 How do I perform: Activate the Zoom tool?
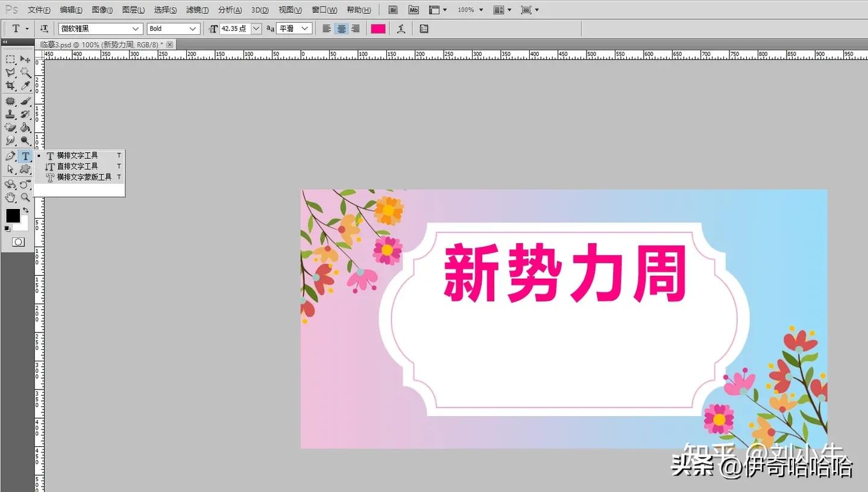(x=25, y=197)
